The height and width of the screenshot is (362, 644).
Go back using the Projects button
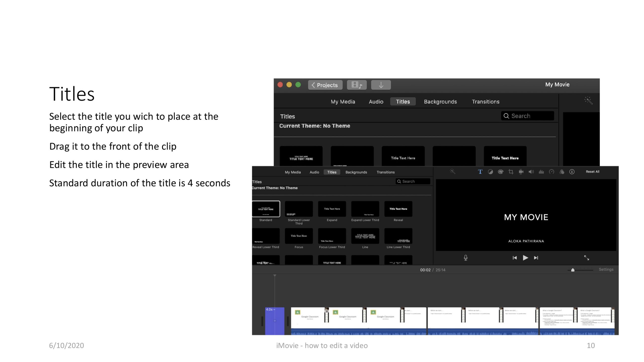325,85
